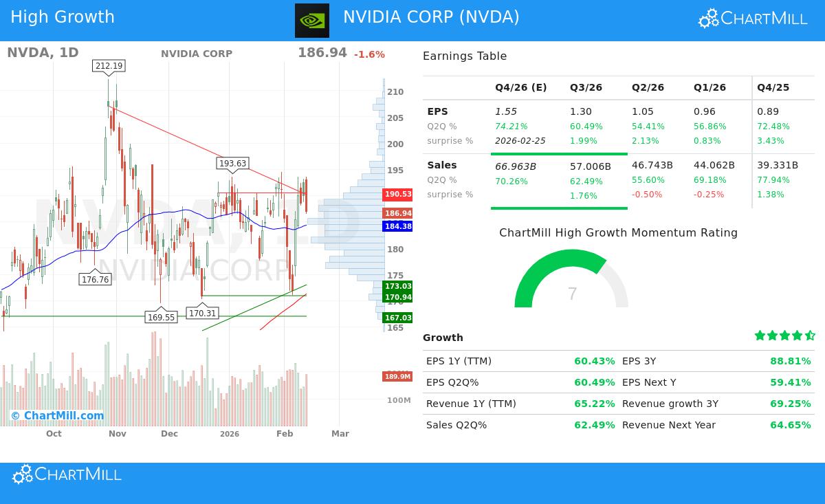825x504 pixels.
Task: Click the momentum gauge showing rating 7
Action: tap(572, 285)
